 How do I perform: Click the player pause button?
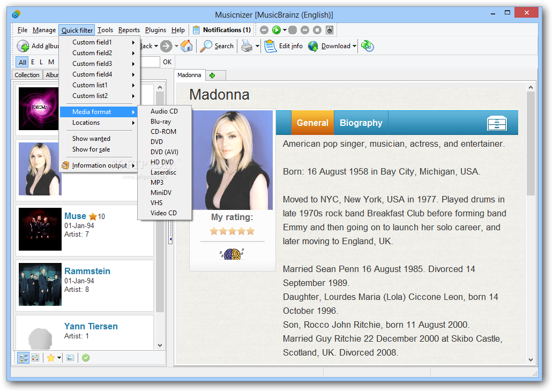click(293, 30)
